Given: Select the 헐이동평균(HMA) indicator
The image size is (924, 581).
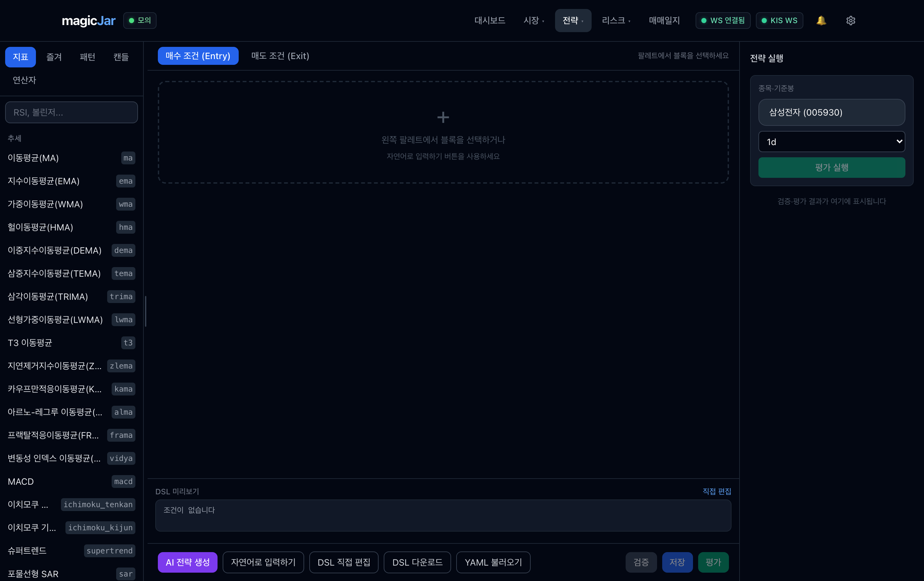Looking at the screenshot, I should pos(71,227).
